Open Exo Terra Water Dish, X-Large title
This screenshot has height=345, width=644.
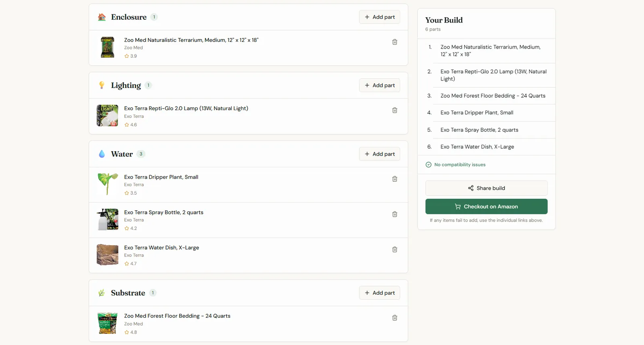point(161,248)
